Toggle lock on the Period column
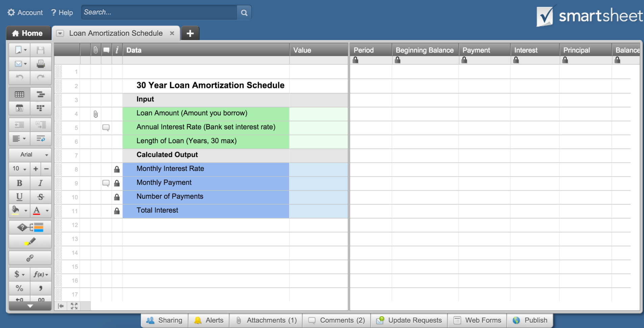 point(355,60)
